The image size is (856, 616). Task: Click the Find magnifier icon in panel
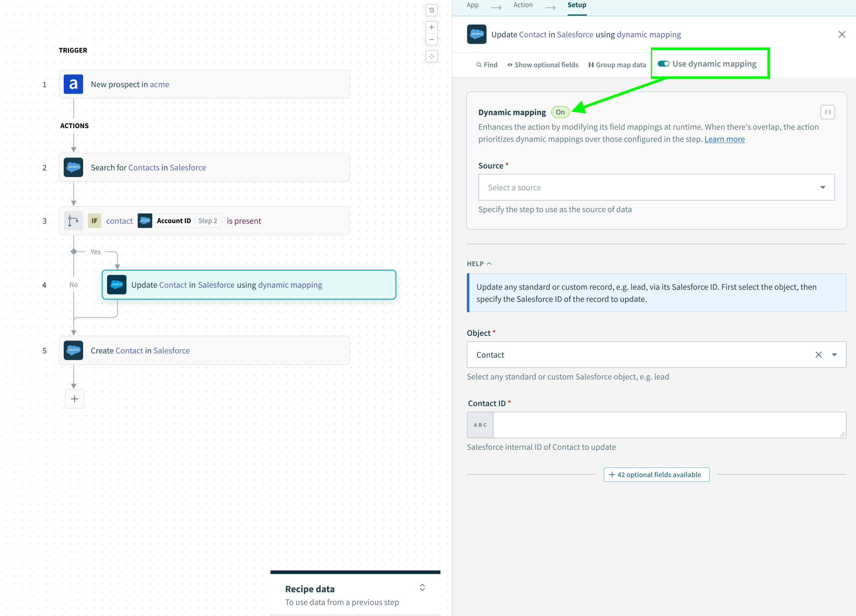coord(479,65)
